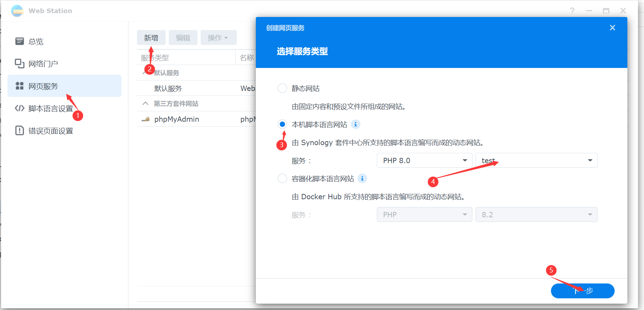Screen dimensions: 644x310
Task: Click the 错误页面设置 exclamation icon
Action: coord(19,131)
